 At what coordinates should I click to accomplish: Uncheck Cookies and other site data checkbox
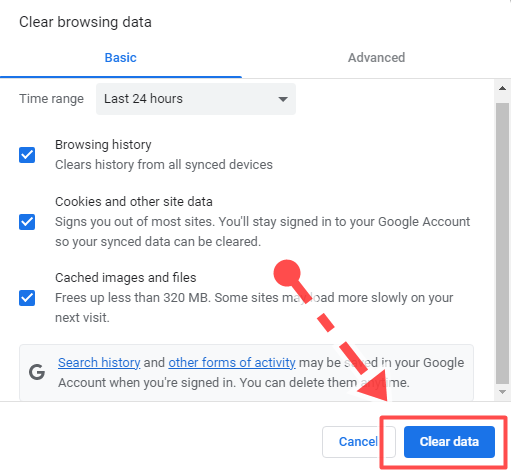coord(27,222)
